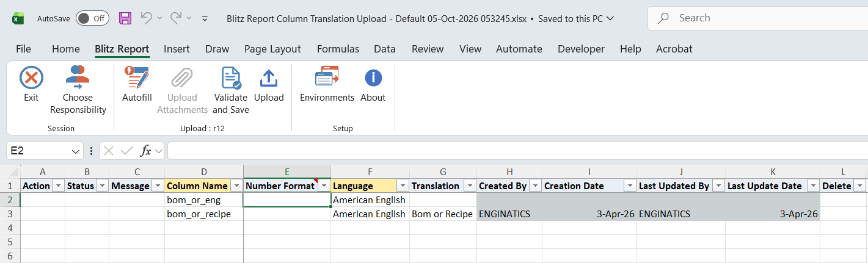Viewport: 868px width, 263px height.
Task: Open the Status column filter dropdown
Action: pyautogui.click(x=103, y=186)
